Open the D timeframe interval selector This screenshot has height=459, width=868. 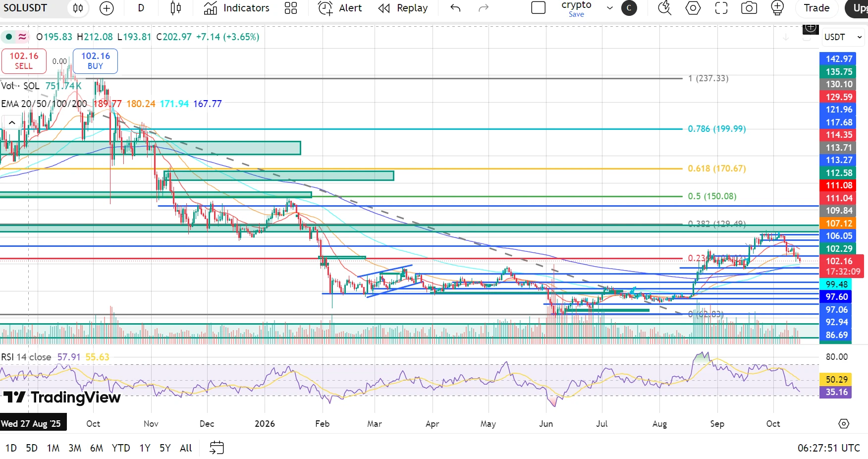[x=141, y=8]
